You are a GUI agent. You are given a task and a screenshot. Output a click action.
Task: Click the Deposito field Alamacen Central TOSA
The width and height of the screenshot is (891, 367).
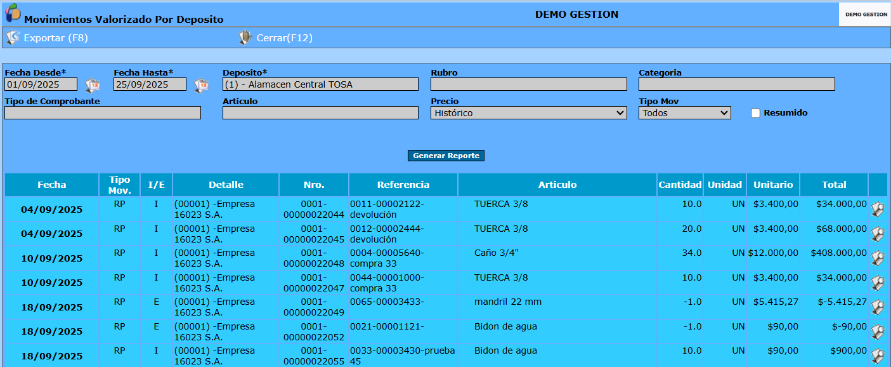320,85
